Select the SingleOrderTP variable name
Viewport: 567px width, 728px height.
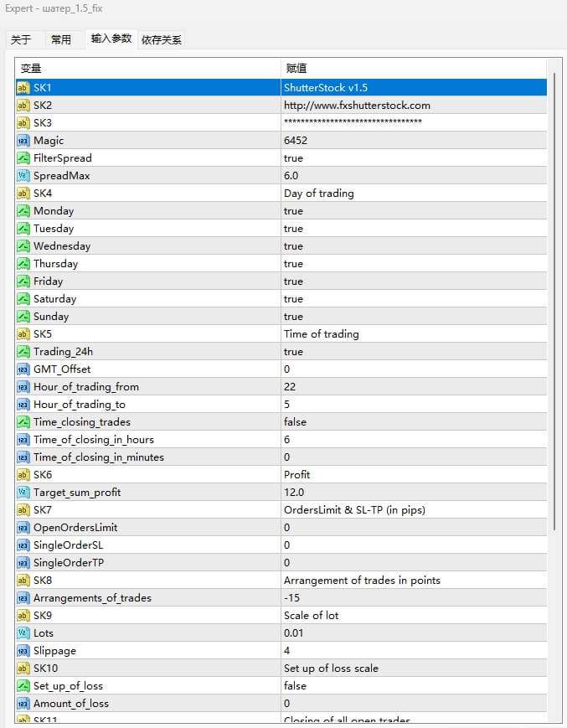point(69,563)
